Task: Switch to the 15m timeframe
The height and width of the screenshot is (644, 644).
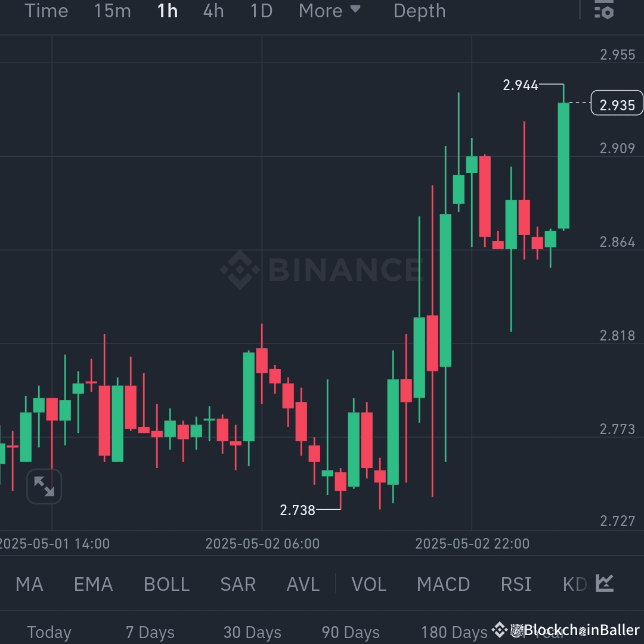Action: [x=112, y=11]
